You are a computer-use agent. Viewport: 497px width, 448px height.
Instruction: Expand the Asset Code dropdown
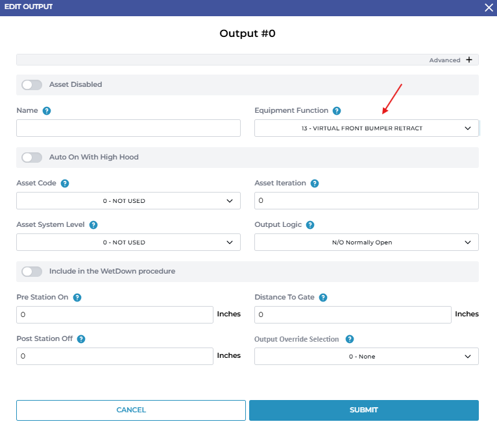coord(128,201)
